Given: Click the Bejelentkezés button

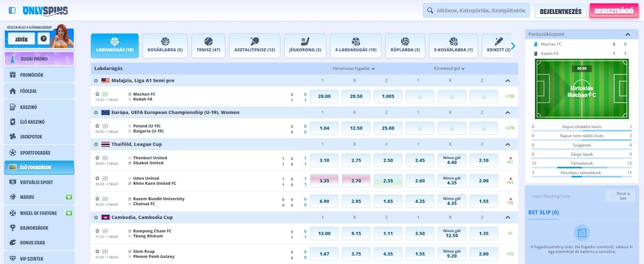Looking at the screenshot, I should tap(560, 11).
